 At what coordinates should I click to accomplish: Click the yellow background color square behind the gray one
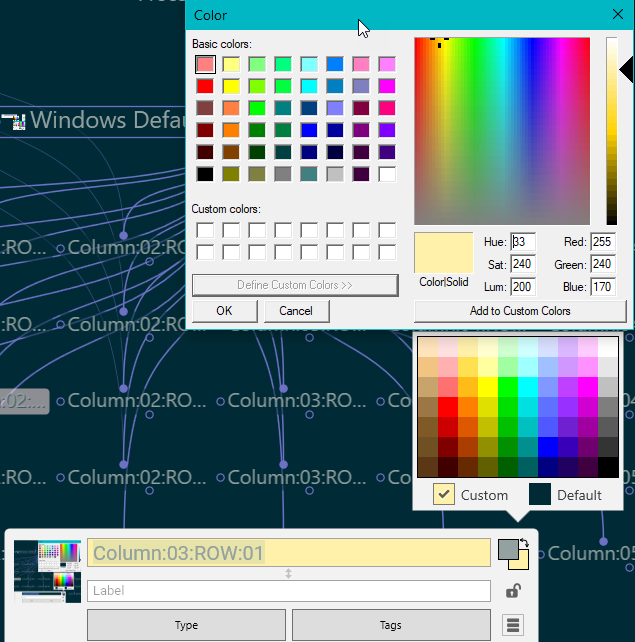coord(523,564)
